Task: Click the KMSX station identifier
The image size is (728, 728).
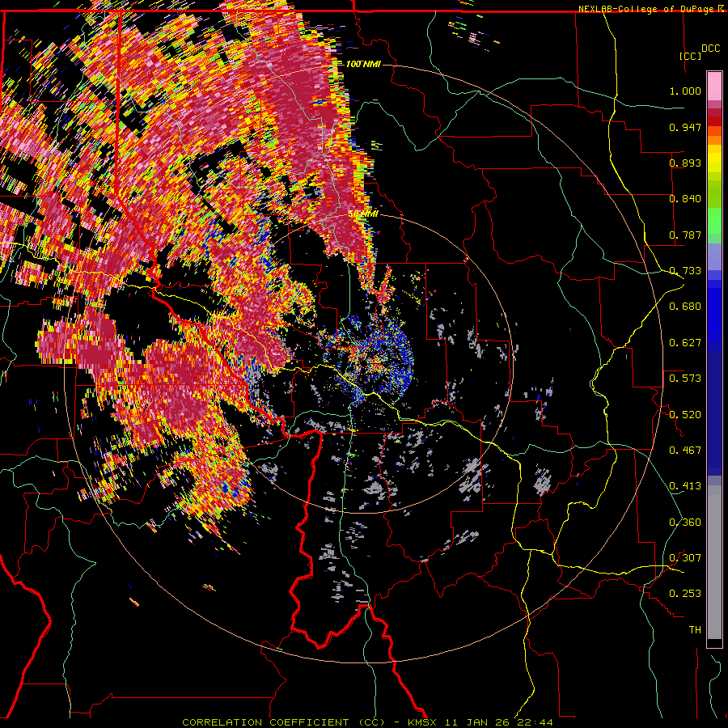Action: tap(422, 722)
